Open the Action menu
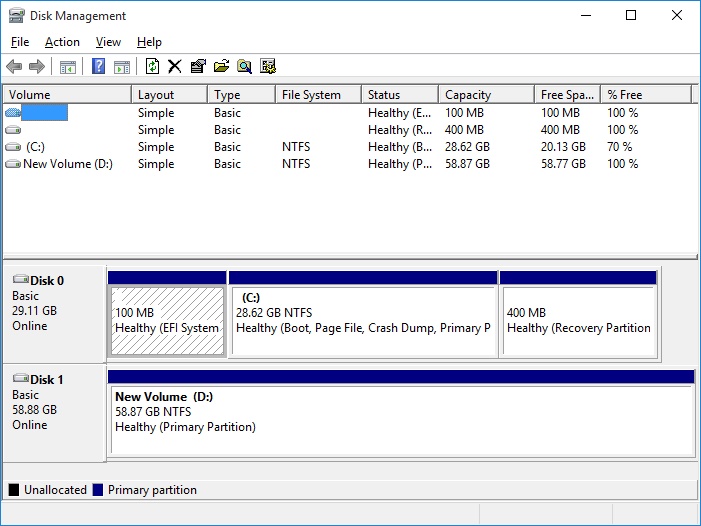 [62, 42]
